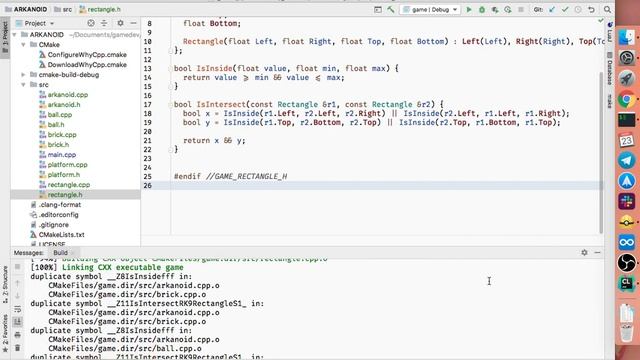The width and height of the screenshot is (640, 360).
Task: Open Google Chrome from the Dock
Action: click(x=627, y=99)
